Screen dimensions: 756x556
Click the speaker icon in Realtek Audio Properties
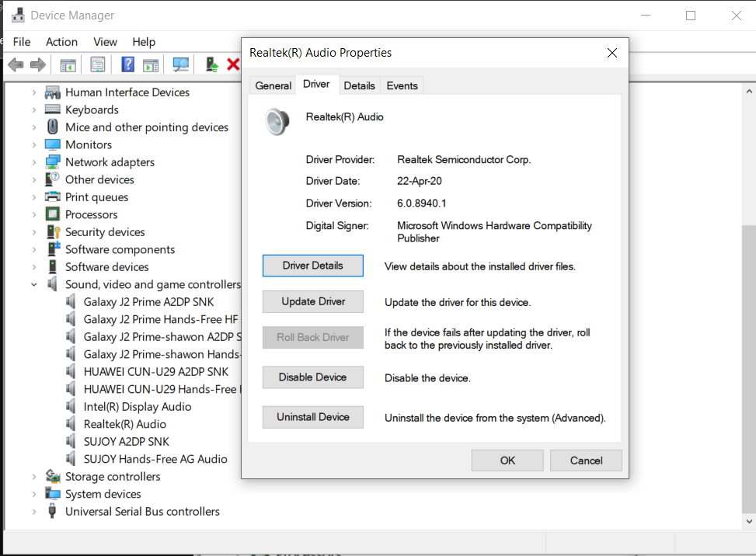277,121
